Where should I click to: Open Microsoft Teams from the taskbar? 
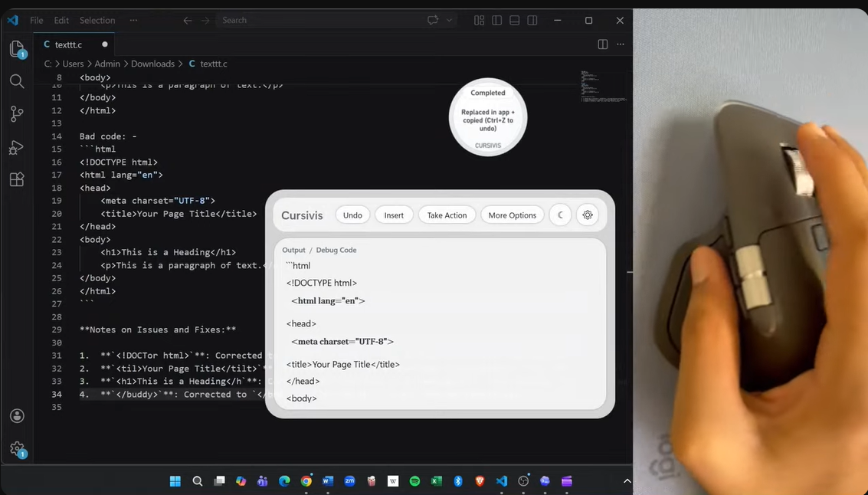click(263, 481)
